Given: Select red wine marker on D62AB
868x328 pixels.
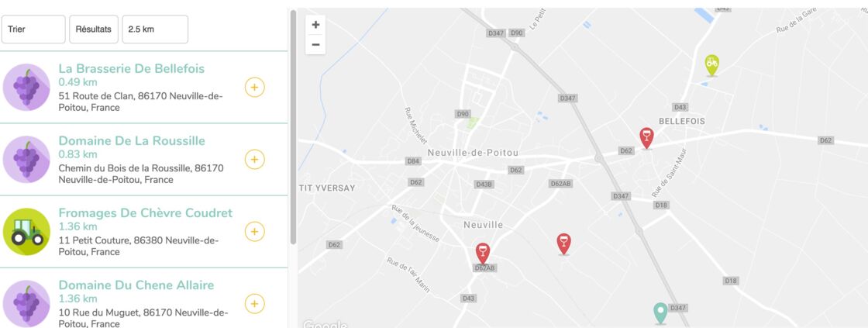Looking at the screenshot, I should pyautogui.click(x=483, y=254).
